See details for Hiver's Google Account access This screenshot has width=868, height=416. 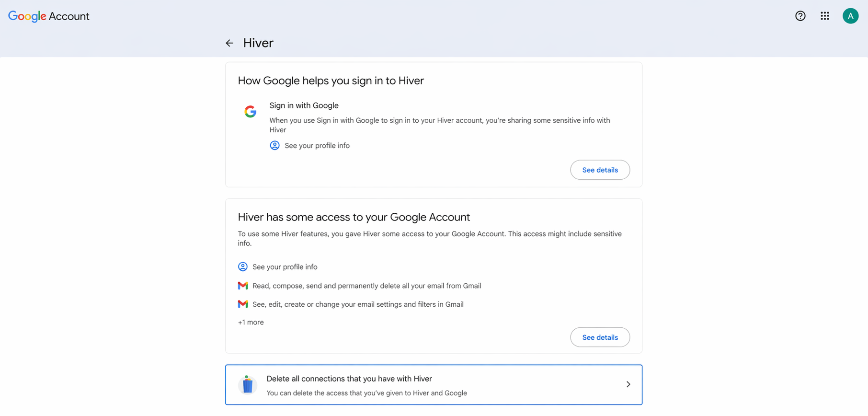[x=600, y=337]
